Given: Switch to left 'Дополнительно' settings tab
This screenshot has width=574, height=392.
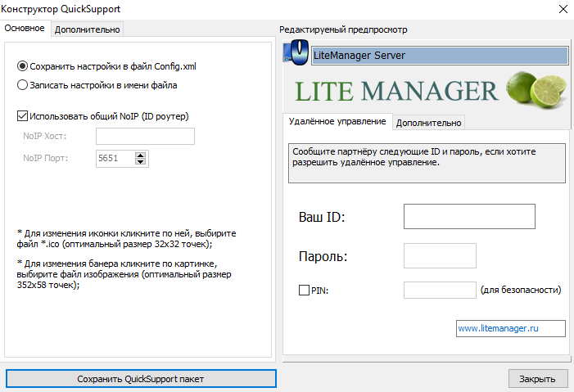Looking at the screenshot, I should coord(87,29).
